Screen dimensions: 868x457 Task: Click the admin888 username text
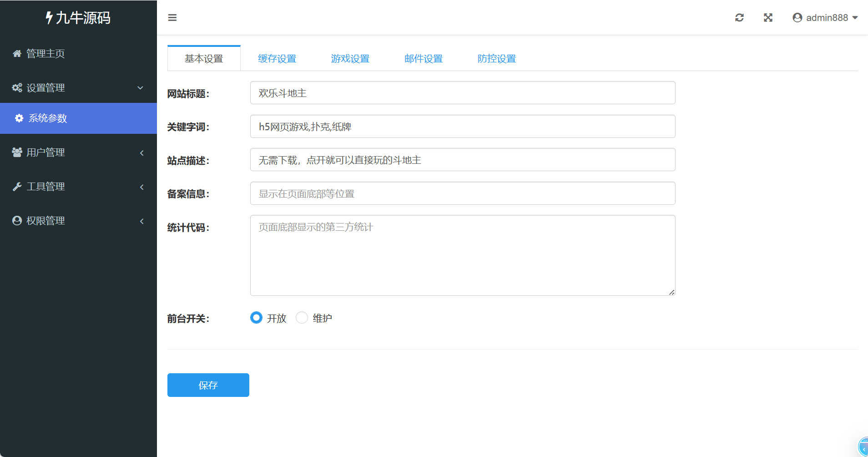tap(827, 17)
